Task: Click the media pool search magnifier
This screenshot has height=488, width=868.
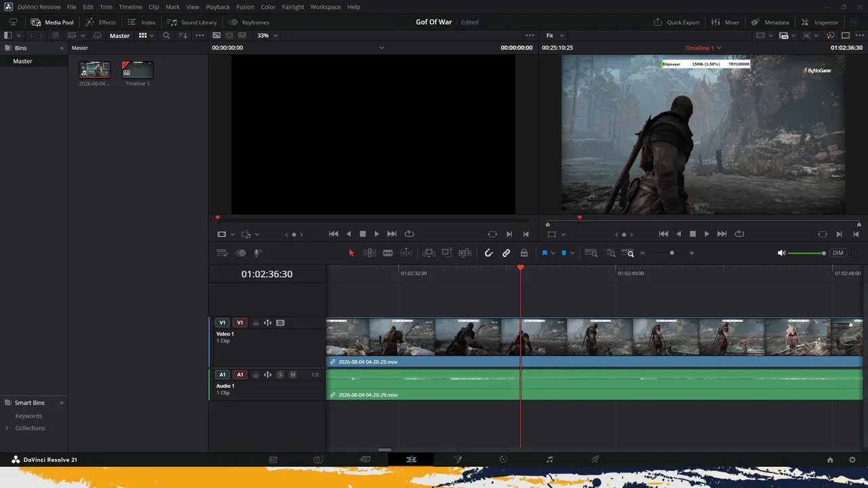Action: (166, 35)
